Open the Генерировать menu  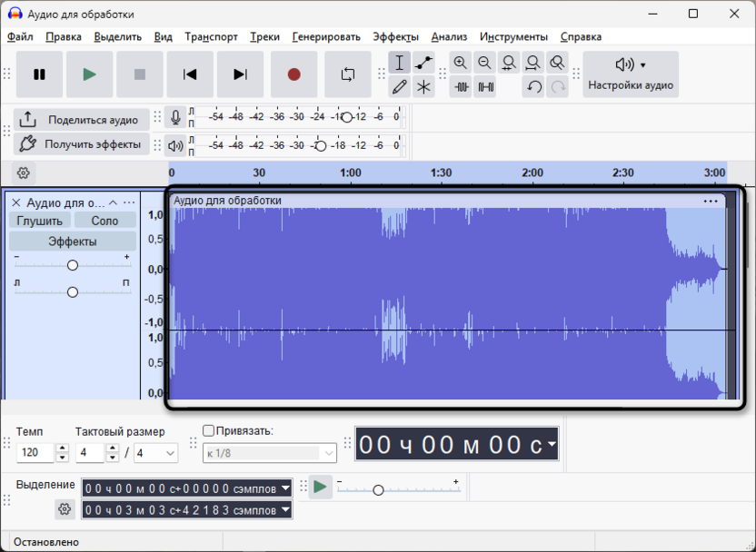[x=326, y=36]
